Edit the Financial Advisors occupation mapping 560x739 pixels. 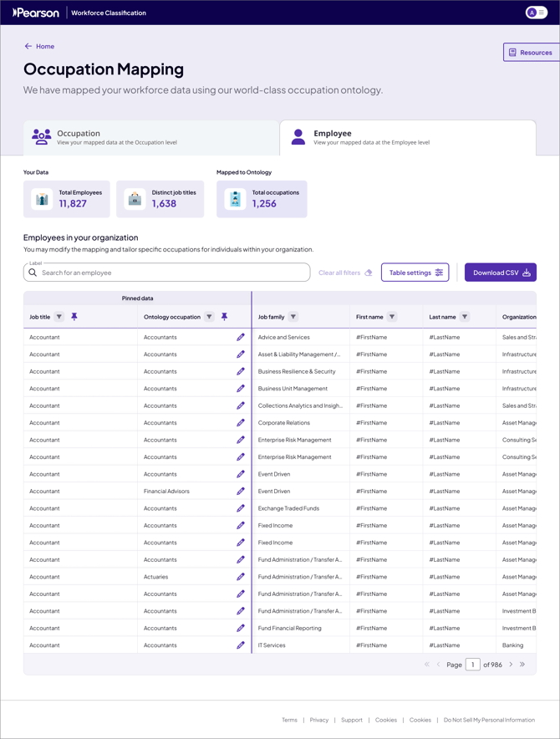[241, 491]
